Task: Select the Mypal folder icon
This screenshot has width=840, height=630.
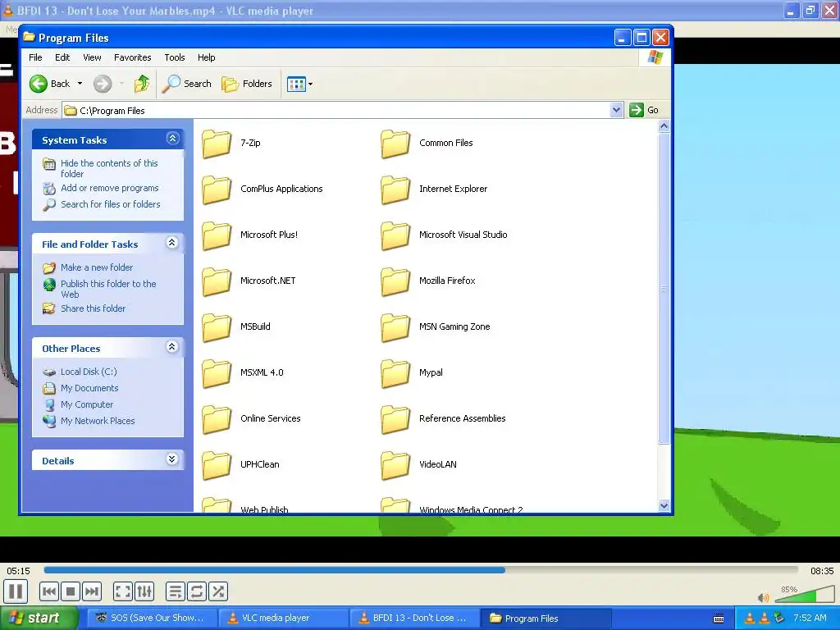Action: point(395,373)
